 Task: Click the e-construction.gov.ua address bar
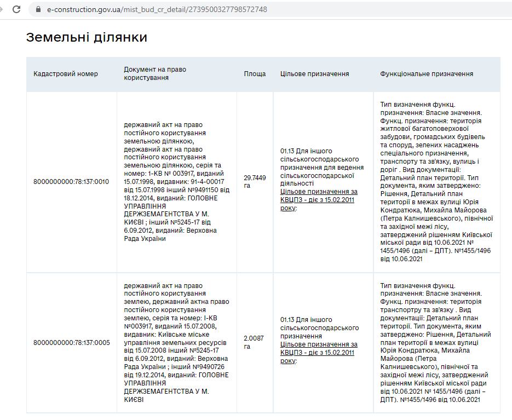[157, 9]
